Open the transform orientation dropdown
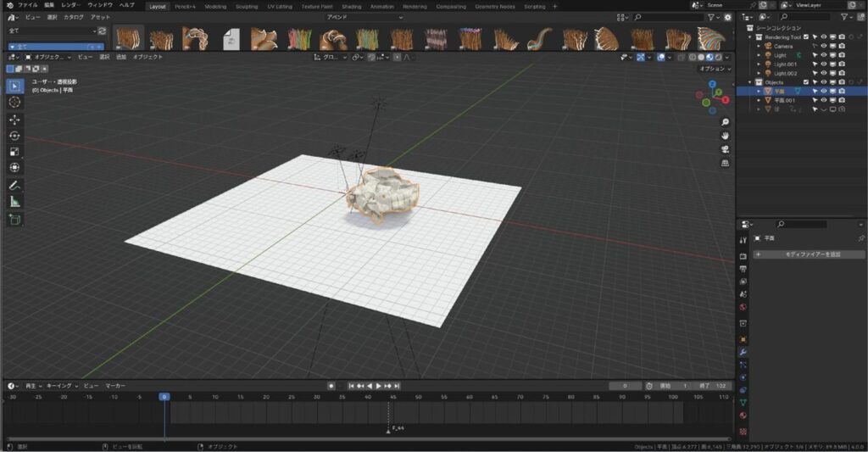 click(x=331, y=57)
